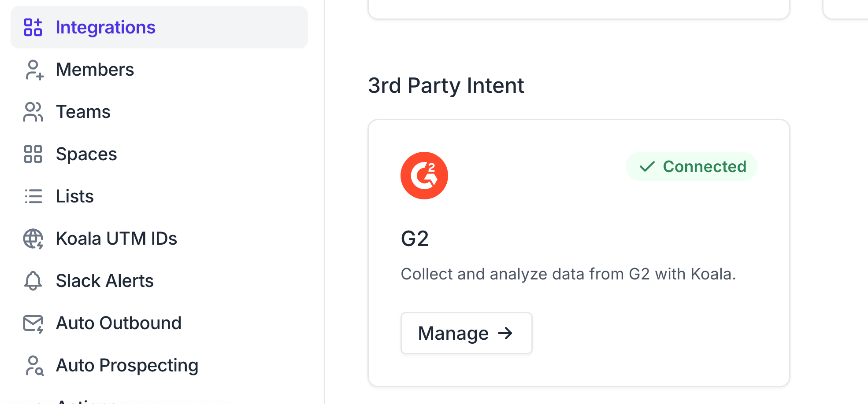
Task: Click the red G2 logo
Action: pos(424,176)
